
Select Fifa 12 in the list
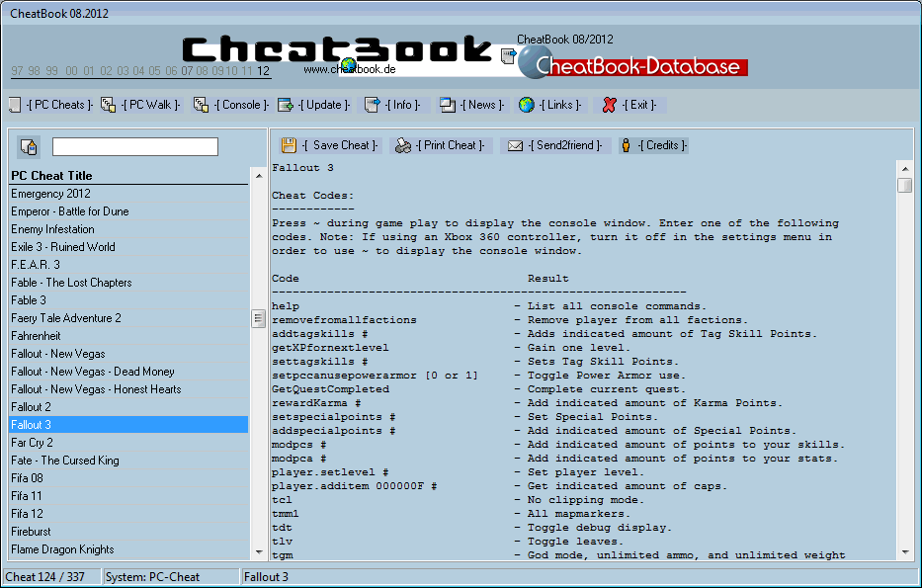(x=128, y=514)
